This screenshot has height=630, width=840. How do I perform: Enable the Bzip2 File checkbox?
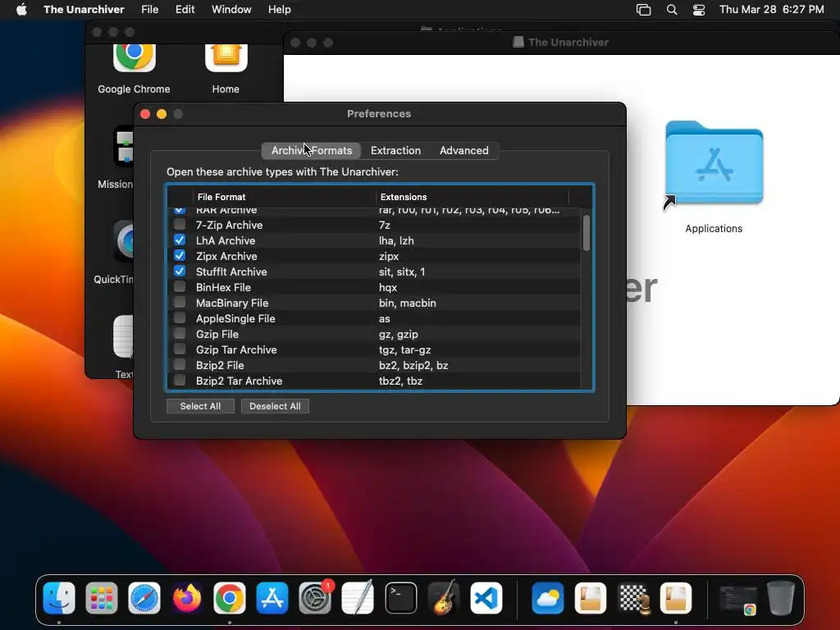coord(180,364)
